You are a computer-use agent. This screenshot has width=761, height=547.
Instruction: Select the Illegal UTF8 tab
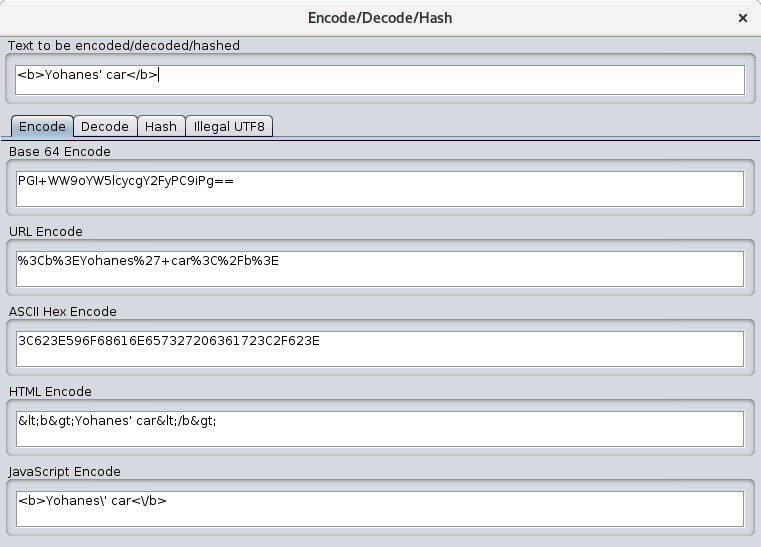click(229, 126)
